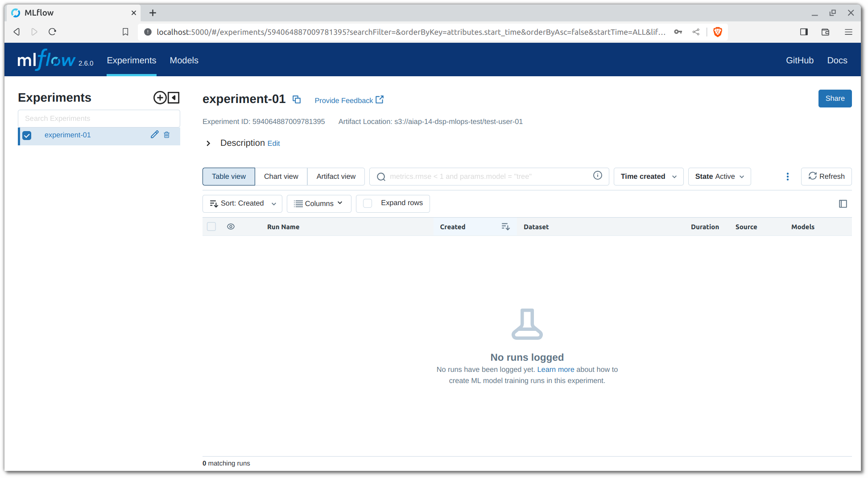The height and width of the screenshot is (478, 868).
Task: Expand the Description section chevron
Action: tap(208, 143)
